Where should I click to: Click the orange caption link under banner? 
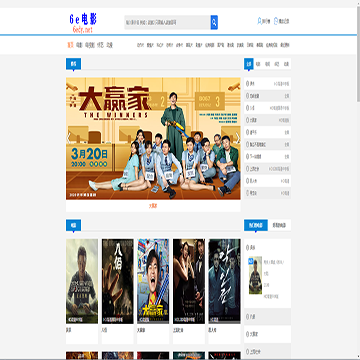(x=153, y=206)
